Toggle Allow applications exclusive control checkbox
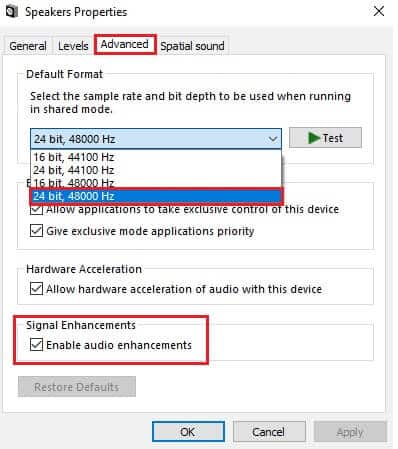The width and height of the screenshot is (398, 449). click(x=36, y=210)
